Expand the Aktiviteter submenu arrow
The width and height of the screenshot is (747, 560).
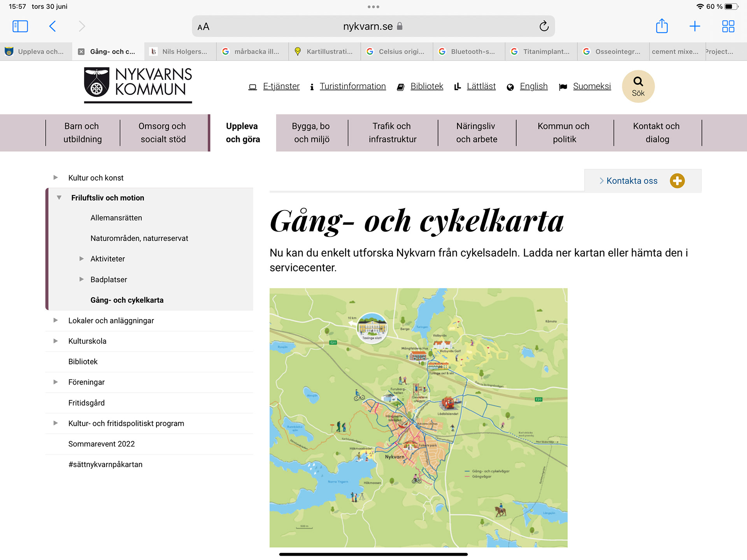pyautogui.click(x=81, y=259)
